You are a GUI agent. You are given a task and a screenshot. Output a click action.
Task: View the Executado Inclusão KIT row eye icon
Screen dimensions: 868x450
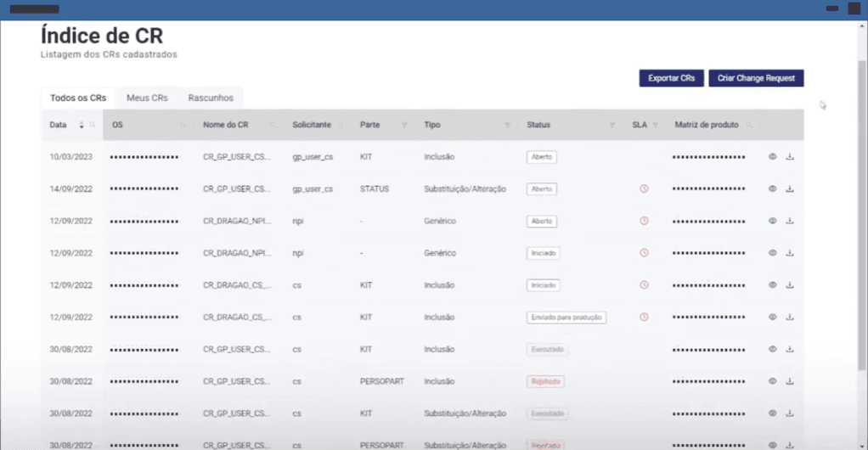[x=772, y=349]
